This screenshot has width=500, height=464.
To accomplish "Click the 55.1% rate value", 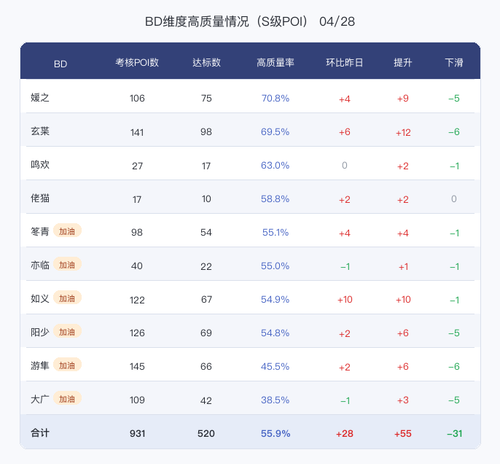I will point(275,232).
